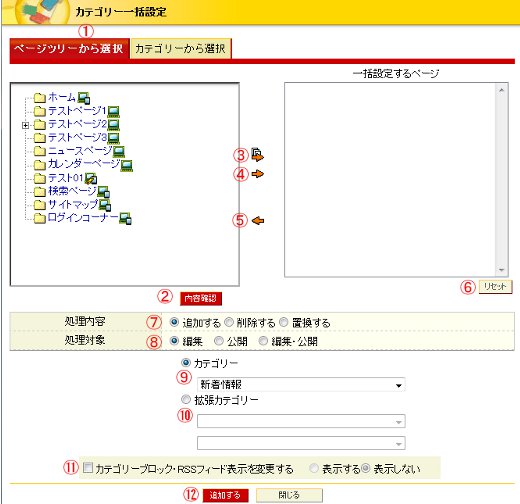
Task: Select サイトマップ in the page tree
Action: tap(73, 204)
